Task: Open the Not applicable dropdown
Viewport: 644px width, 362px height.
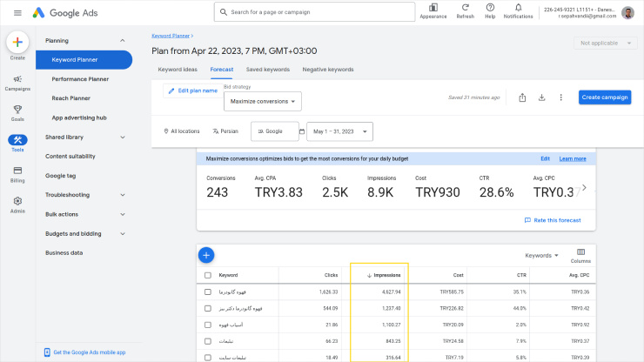Action: tap(605, 44)
